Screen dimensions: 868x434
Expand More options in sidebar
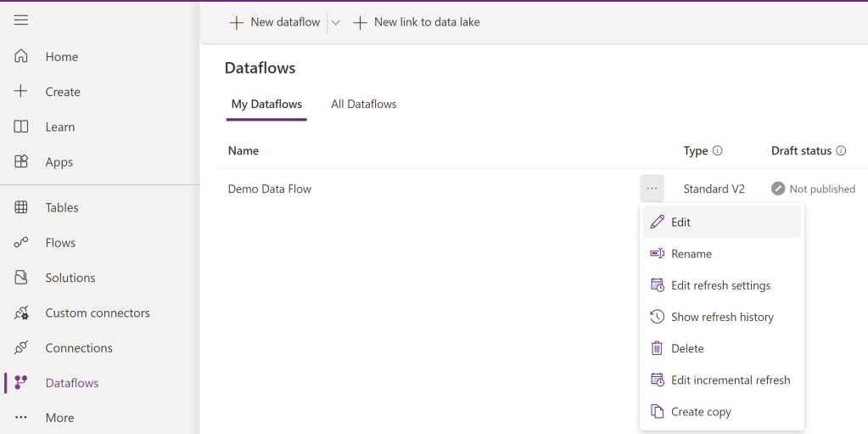coord(59,418)
